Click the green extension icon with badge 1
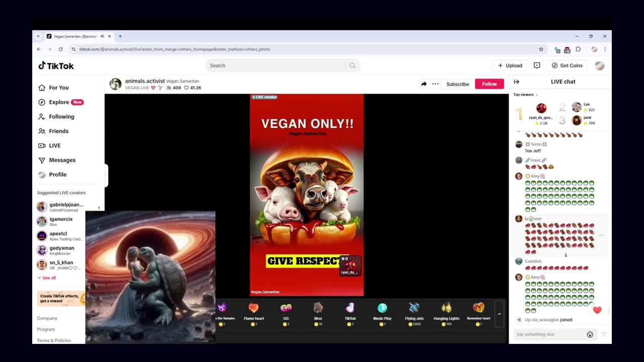Screen dimensions: 644x362 pos(557,49)
